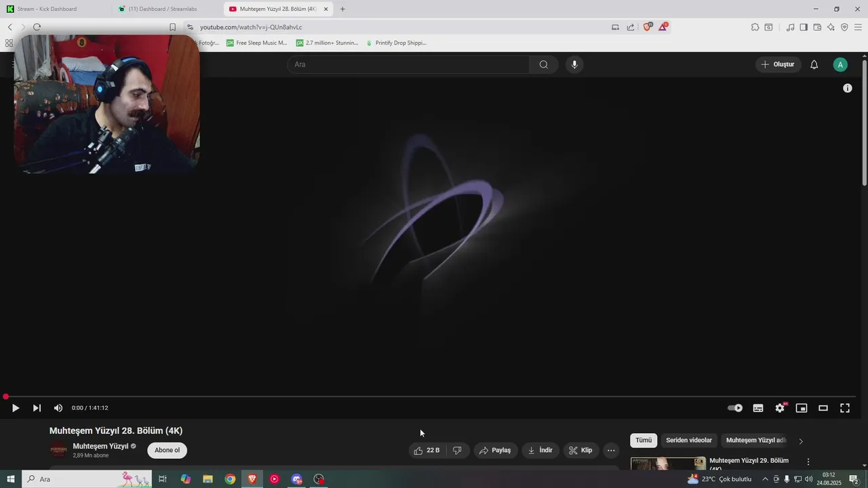This screenshot has height=488, width=868.
Task: Bookmark this page
Action: (x=172, y=27)
